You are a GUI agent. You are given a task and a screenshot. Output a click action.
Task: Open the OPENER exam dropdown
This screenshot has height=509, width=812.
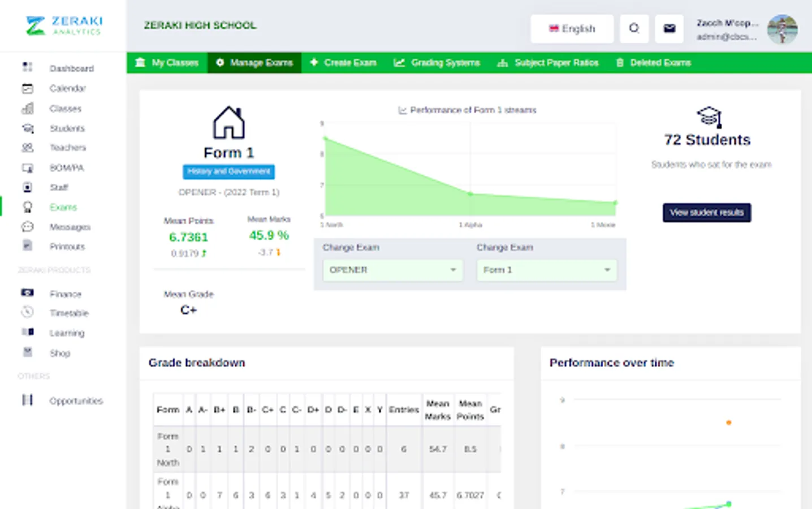pyautogui.click(x=392, y=270)
